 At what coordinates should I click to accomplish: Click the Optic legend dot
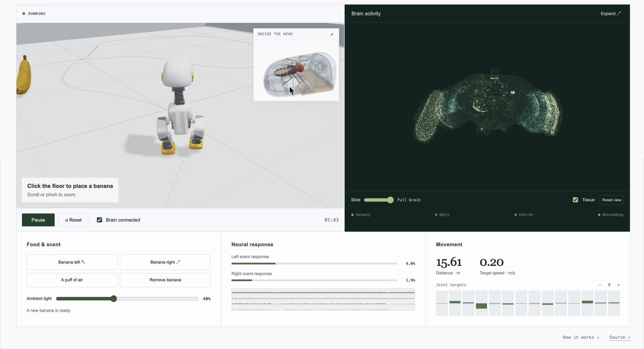[436, 215]
